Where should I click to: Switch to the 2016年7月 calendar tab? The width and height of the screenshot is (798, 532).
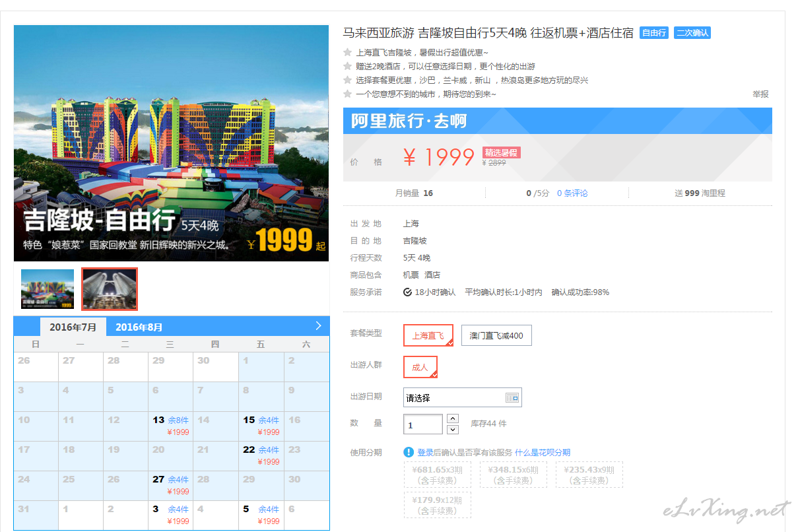[x=73, y=327]
